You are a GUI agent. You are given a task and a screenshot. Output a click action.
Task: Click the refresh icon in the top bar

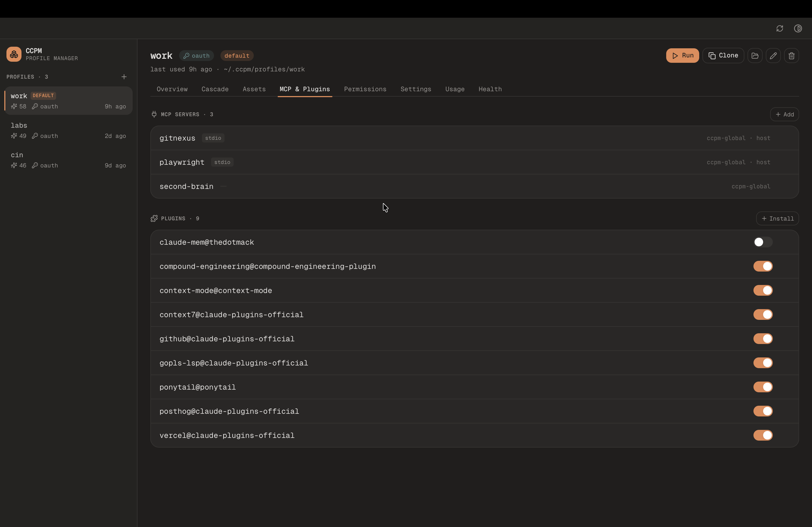780,28
